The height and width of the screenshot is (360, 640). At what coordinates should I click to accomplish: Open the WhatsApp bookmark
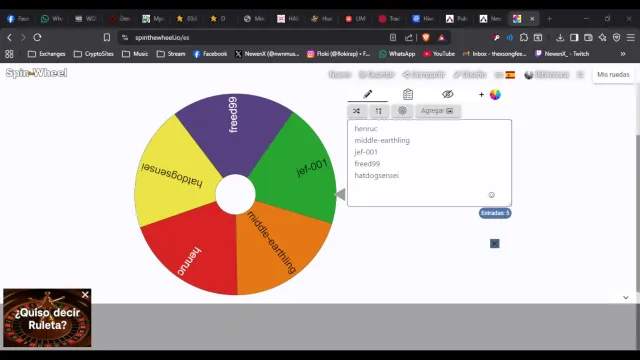(397, 54)
